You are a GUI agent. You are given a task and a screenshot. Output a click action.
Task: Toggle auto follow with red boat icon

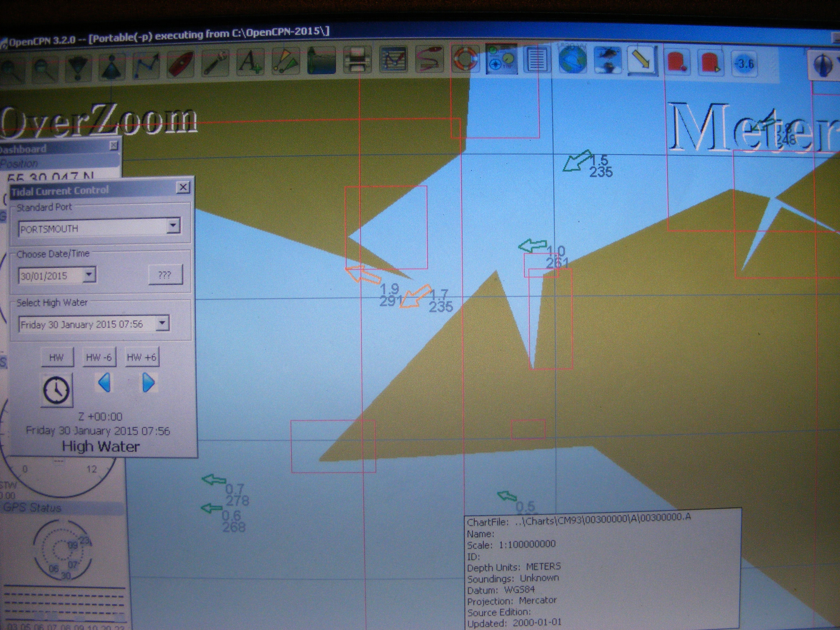(x=181, y=64)
